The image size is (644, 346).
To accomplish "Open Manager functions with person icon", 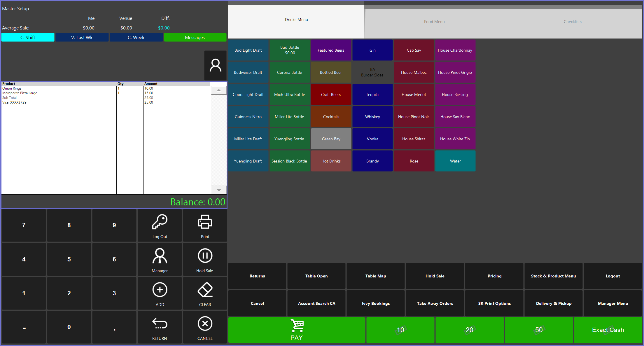I will click(x=160, y=256).
